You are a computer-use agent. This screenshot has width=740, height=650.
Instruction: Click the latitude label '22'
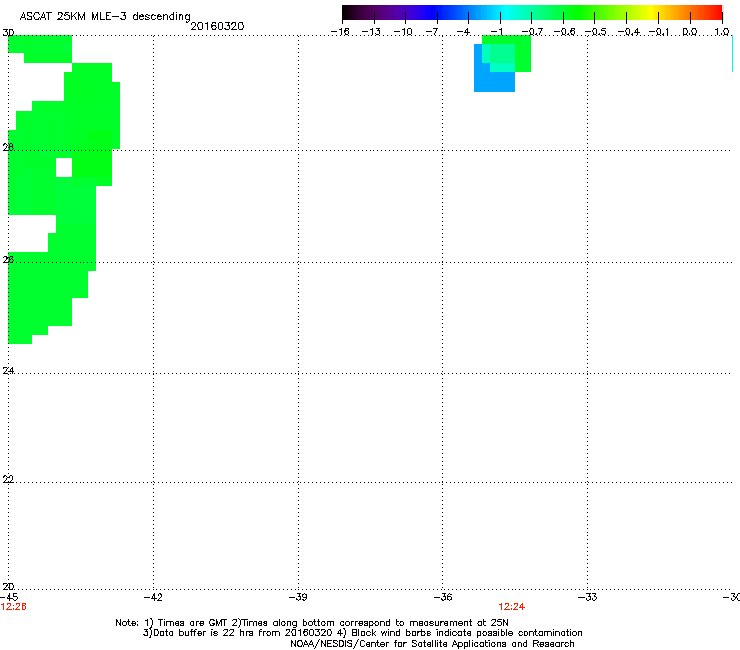tap(8, 479)
